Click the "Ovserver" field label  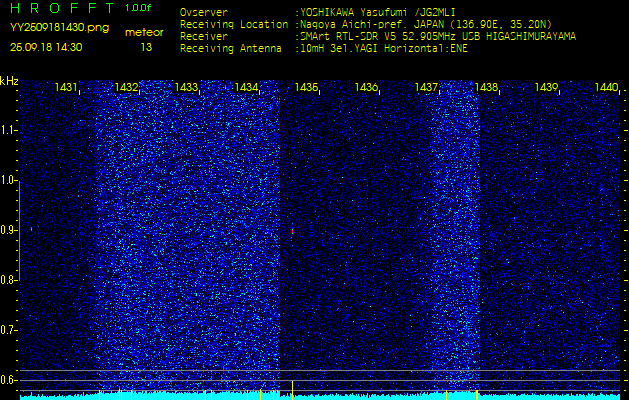204,13
